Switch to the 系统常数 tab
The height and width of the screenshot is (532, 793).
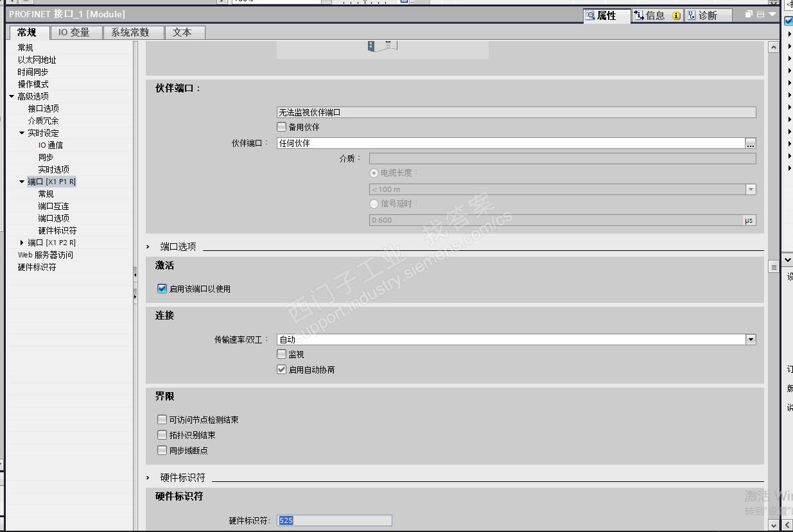(x=133, y=32)
